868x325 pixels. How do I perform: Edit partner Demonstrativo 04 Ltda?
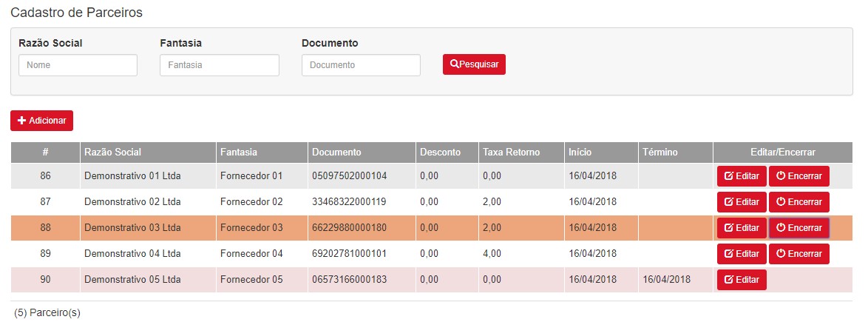pos(742,254)
